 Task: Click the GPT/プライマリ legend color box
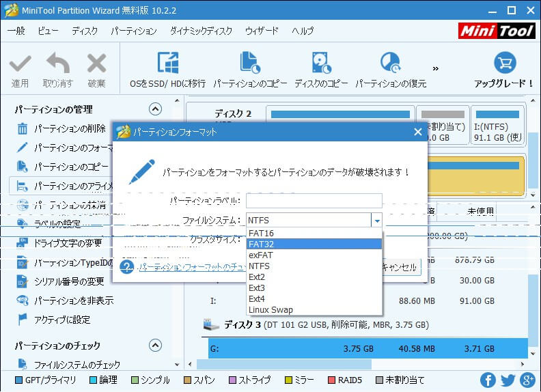(19, 380)
